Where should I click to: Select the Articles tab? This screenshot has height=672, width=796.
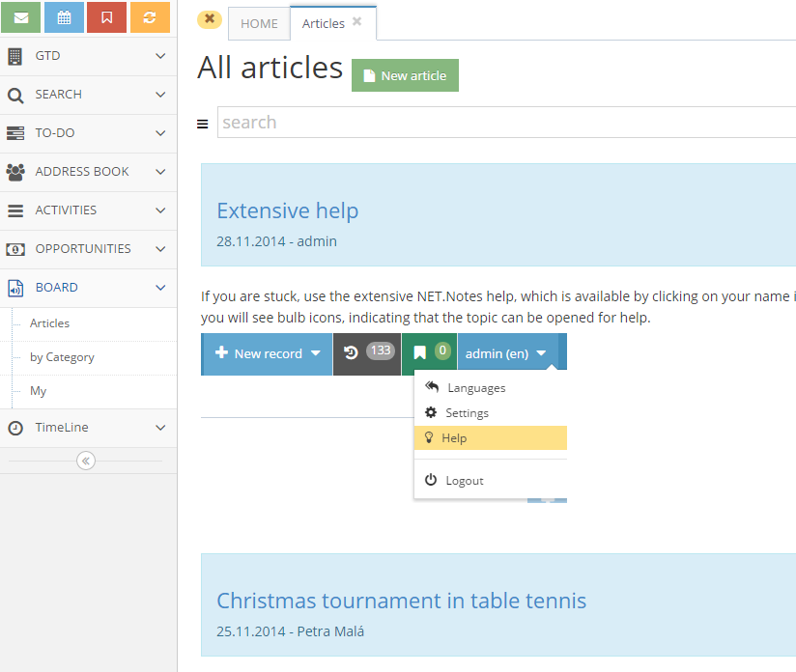[324, 23]
